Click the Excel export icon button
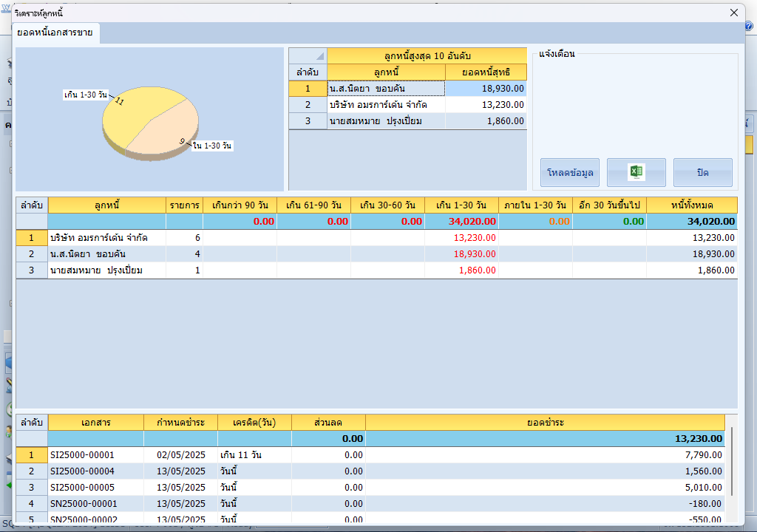757x532 pixels. [636, 172]
